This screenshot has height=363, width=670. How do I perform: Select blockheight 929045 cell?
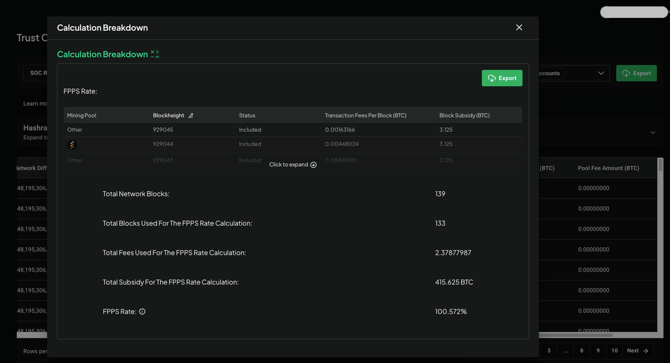point(163,130)
